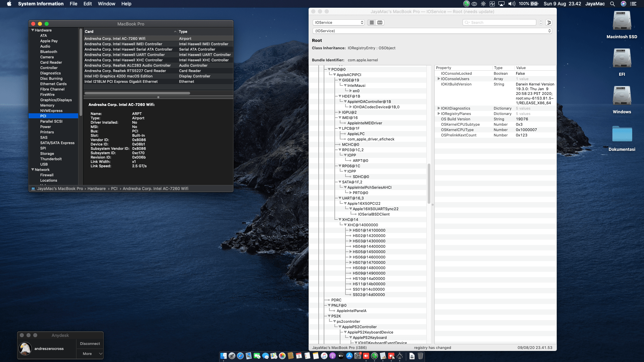Image resolution: width=644 pixels, height=362 pixels.
Task: Switch to column browser view icon
Action: click(380, 22)
